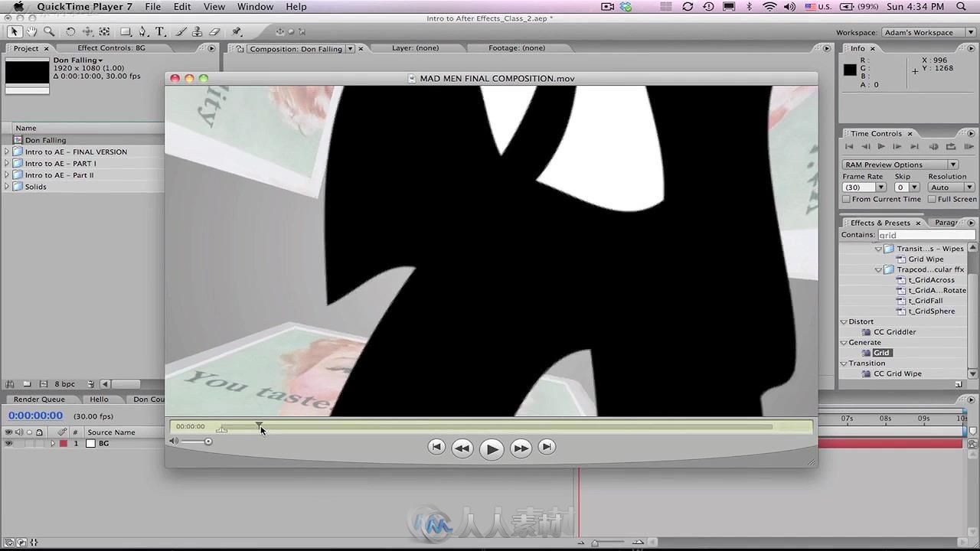980x551 pixels.
Task: Select the Puppet Pin tool
Action: point(237,31)
